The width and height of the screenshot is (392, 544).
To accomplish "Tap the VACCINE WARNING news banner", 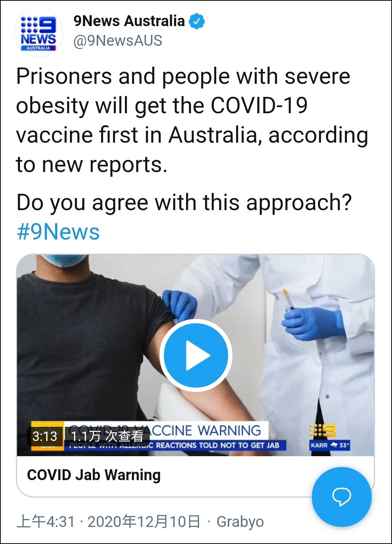I will click(x=166, y=430).
